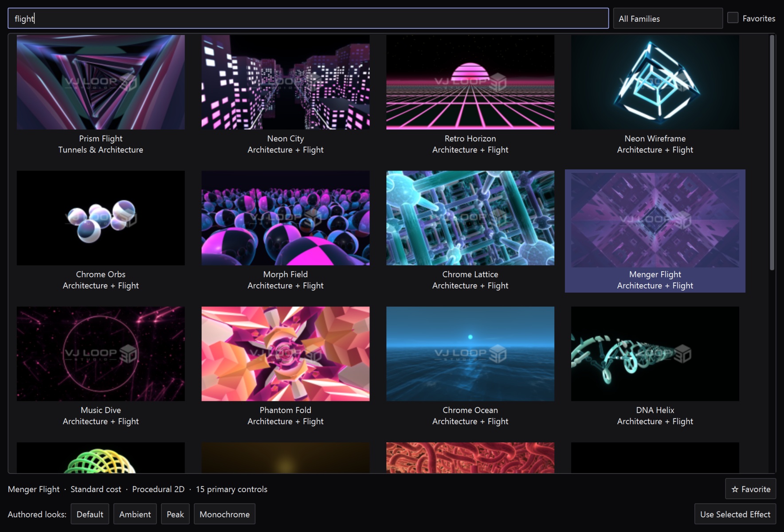Pick the red tubes effect thumbnail
784x532 pixels.
(470, 458)
